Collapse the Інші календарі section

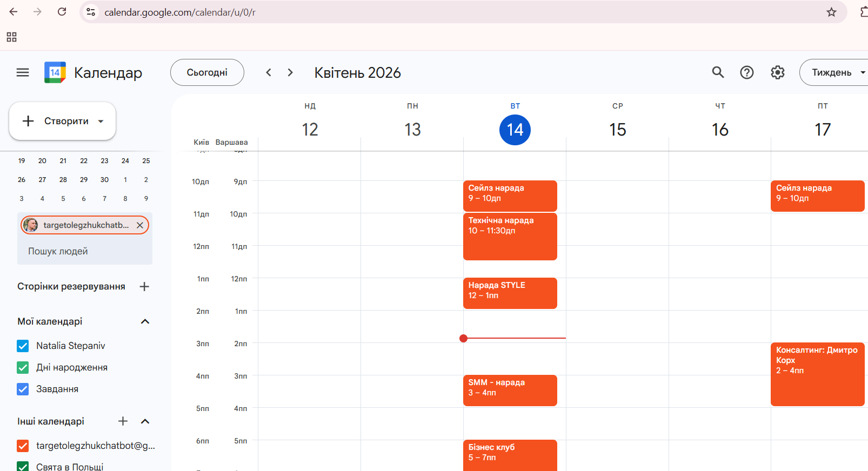[145, 421]
